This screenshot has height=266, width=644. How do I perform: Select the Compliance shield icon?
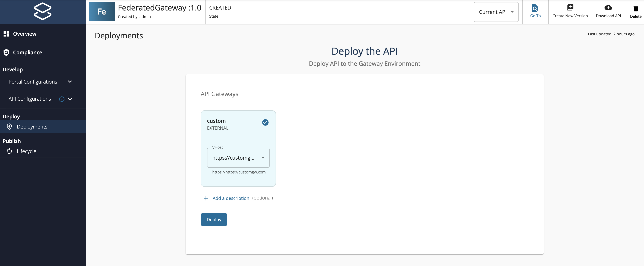(x=7, y=53)
